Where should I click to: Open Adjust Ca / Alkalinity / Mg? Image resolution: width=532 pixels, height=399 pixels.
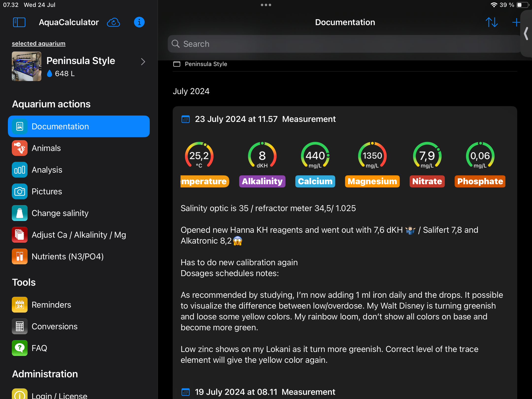point(79,235)
